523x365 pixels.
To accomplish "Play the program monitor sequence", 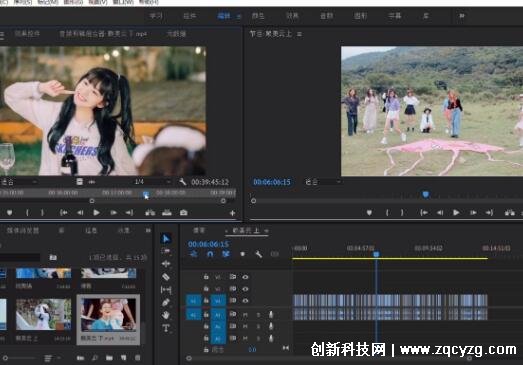I will (456, 213).
